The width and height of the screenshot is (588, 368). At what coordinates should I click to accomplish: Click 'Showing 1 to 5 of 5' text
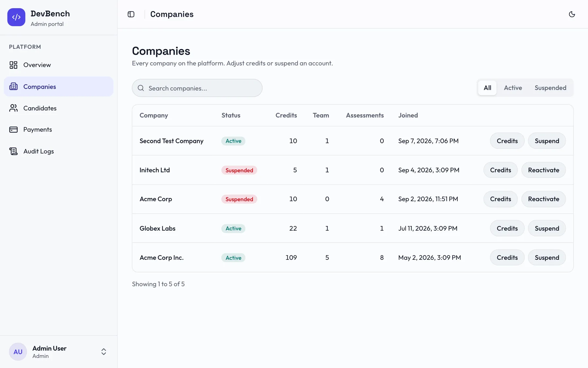(158, 284)
